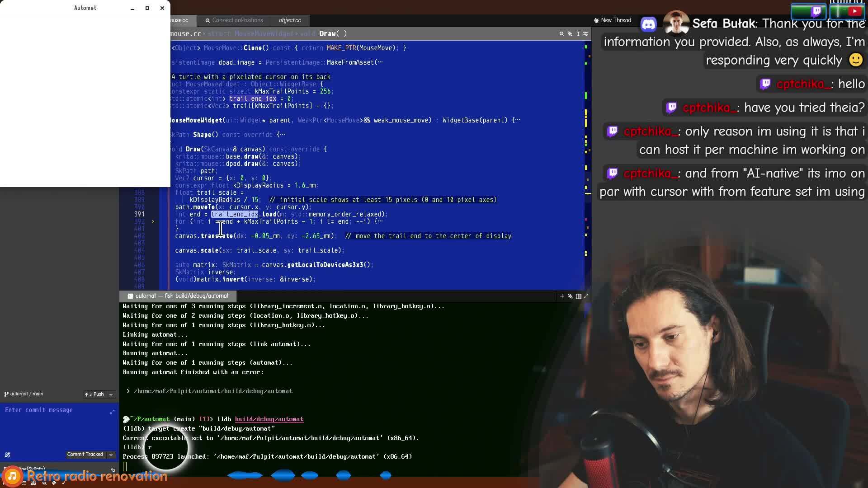Add new terminal with plus icon
Image resolution: width=868 pixels, height=488 pixels.
tap(562, 296)
